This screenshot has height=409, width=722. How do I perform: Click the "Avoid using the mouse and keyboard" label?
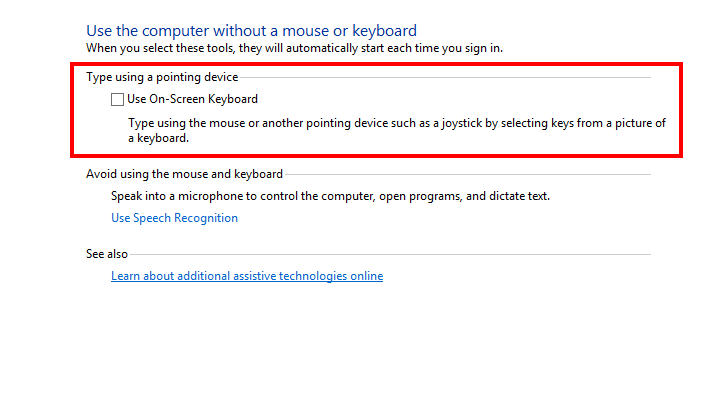(184, 174)
